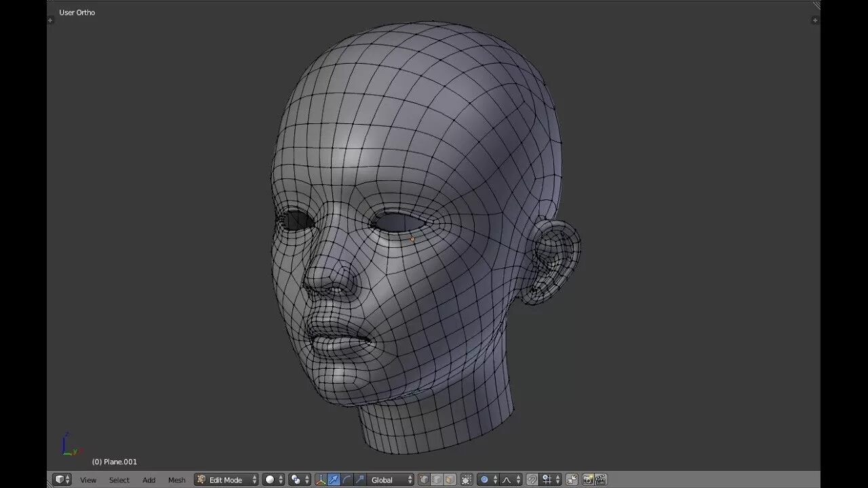
Task: Select the scale manipulator icon
Action: 359,480
